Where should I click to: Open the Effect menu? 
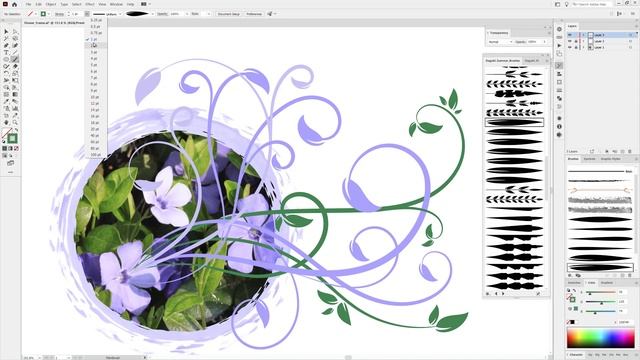[90, 4]
